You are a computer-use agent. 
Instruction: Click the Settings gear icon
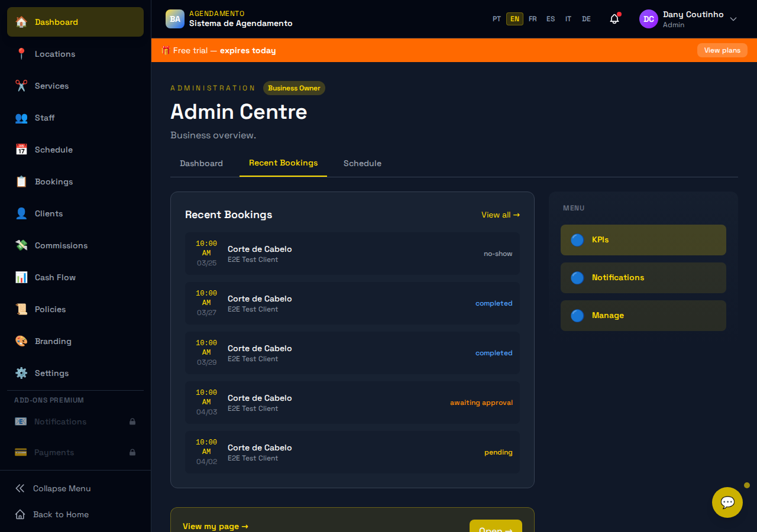(x=21, y=373)
